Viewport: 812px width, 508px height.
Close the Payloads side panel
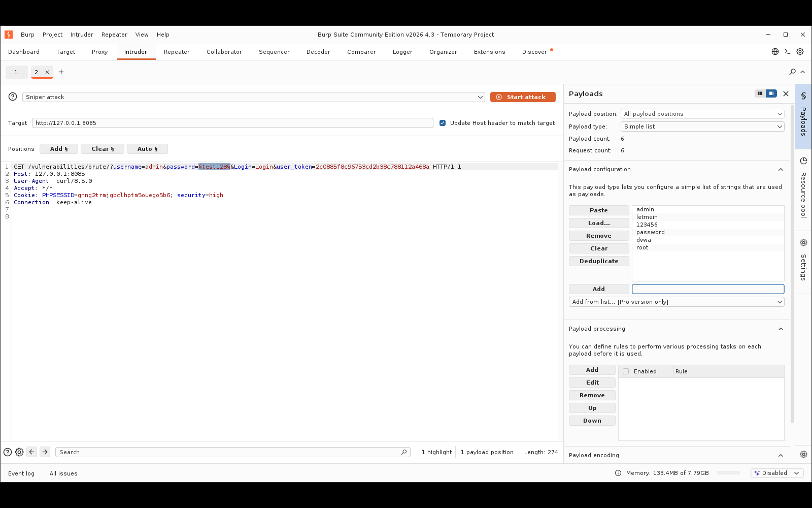pyautogui.click(x=786, y=93)
